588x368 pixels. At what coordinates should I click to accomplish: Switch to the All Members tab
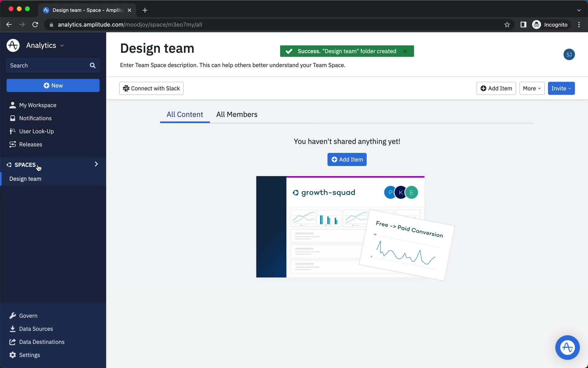coord(237,114)
